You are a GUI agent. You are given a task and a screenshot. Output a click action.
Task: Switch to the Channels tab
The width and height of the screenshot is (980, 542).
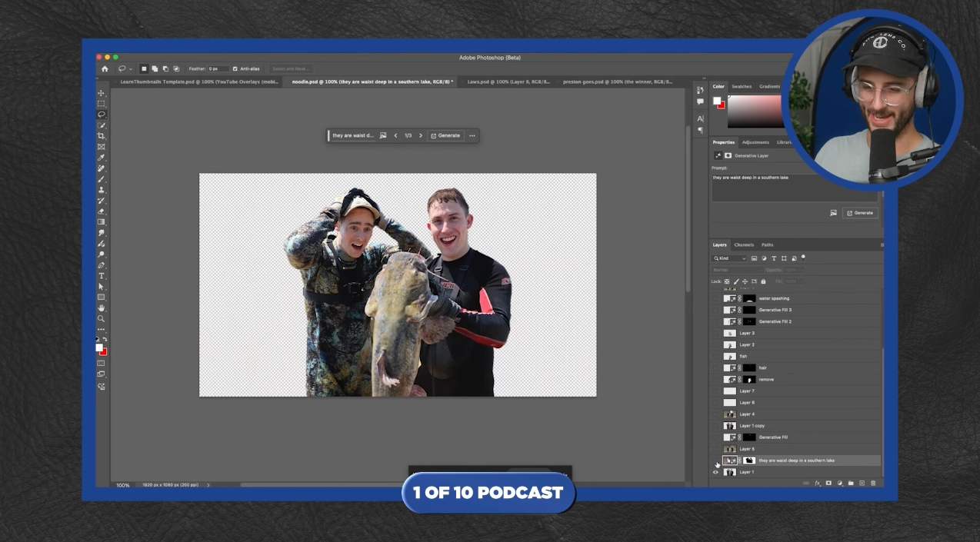pyautogui.click(x=744, y=244)
